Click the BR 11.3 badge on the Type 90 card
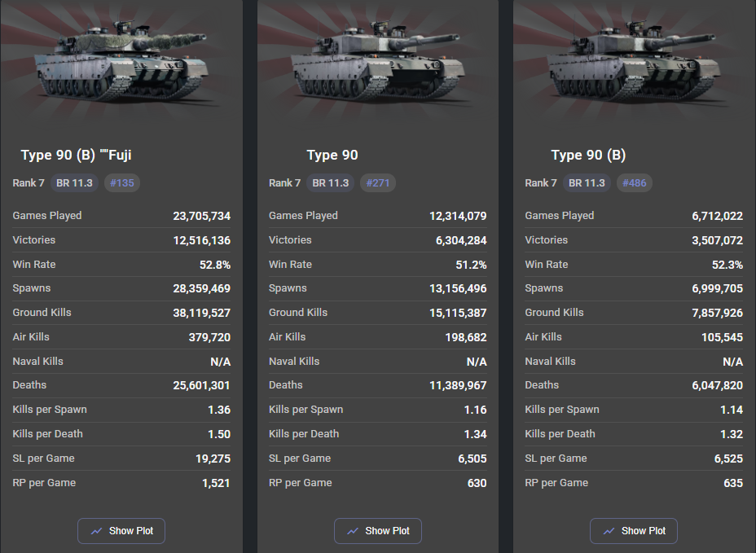 pyautogui.click(x=330, y=183)
